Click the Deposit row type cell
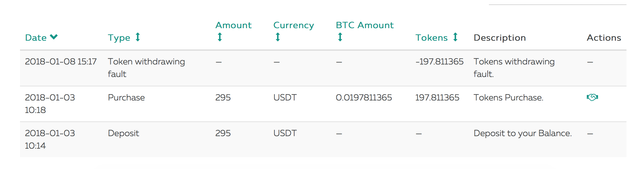The width and height of the screenshot is (644, 169). (123, 133)
